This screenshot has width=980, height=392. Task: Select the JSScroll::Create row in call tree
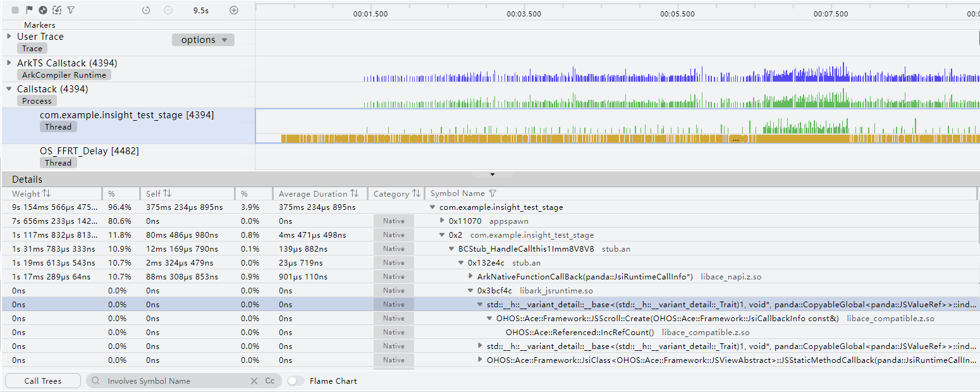click(x=667, y=319)
